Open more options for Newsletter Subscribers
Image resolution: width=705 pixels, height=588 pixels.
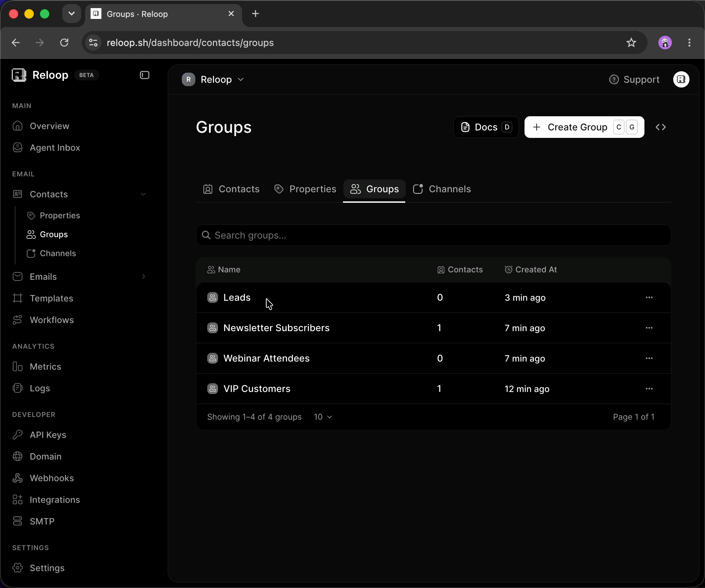click(649, 328)
